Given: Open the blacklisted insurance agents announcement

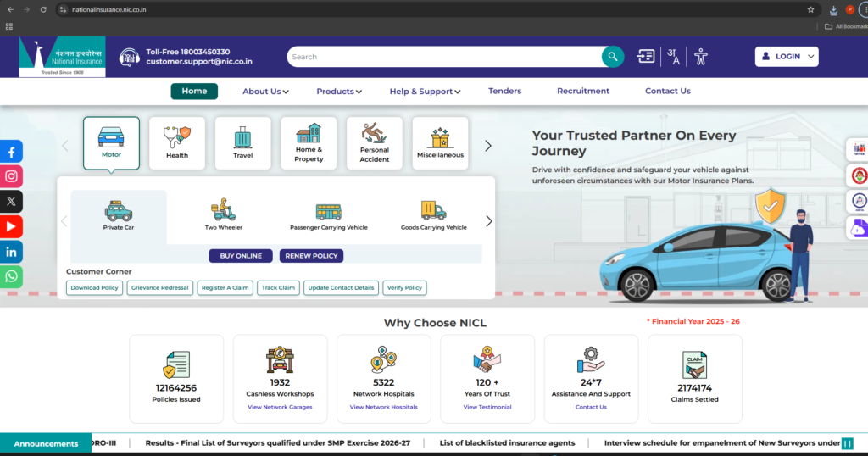Looking at the screenshot, I should (507, 443).
